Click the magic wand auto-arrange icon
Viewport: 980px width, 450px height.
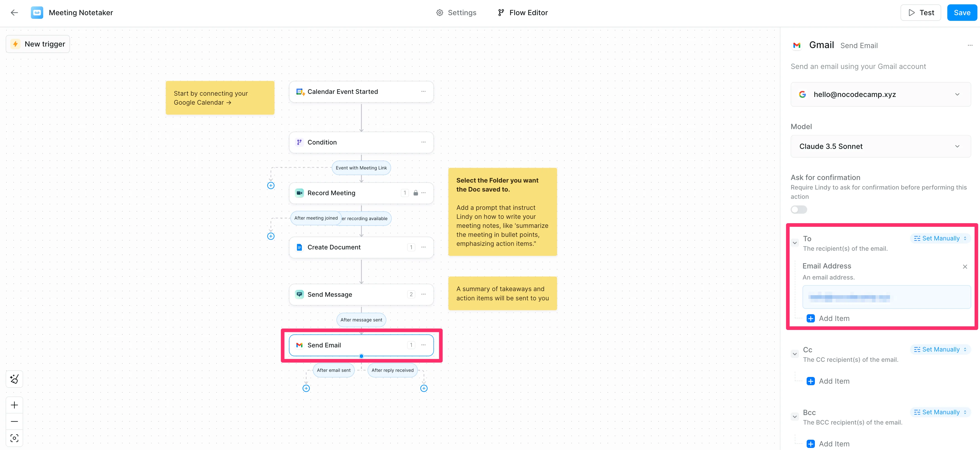(x=14, y=379)
